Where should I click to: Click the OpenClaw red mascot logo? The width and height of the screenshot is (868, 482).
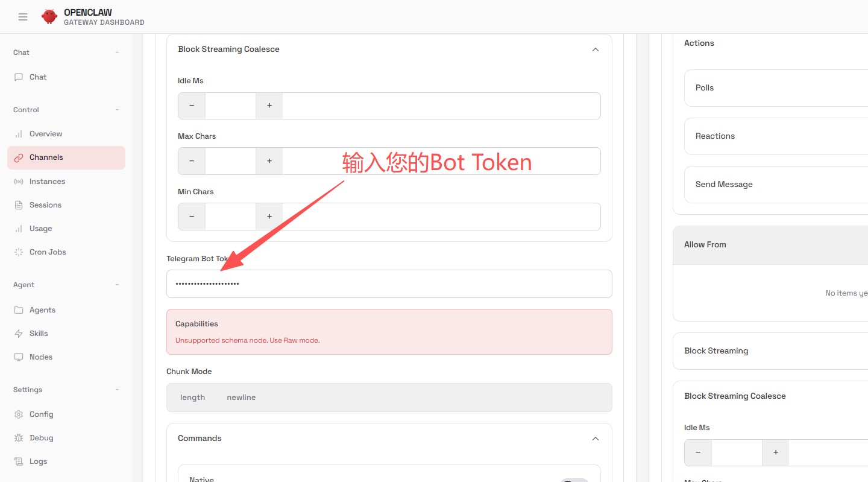49,17
